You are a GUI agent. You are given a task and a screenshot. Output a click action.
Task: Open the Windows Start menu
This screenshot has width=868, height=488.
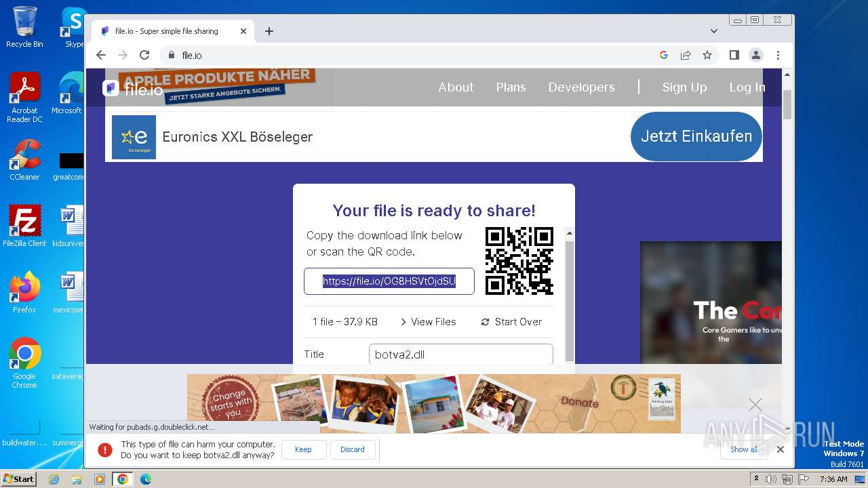18,479
